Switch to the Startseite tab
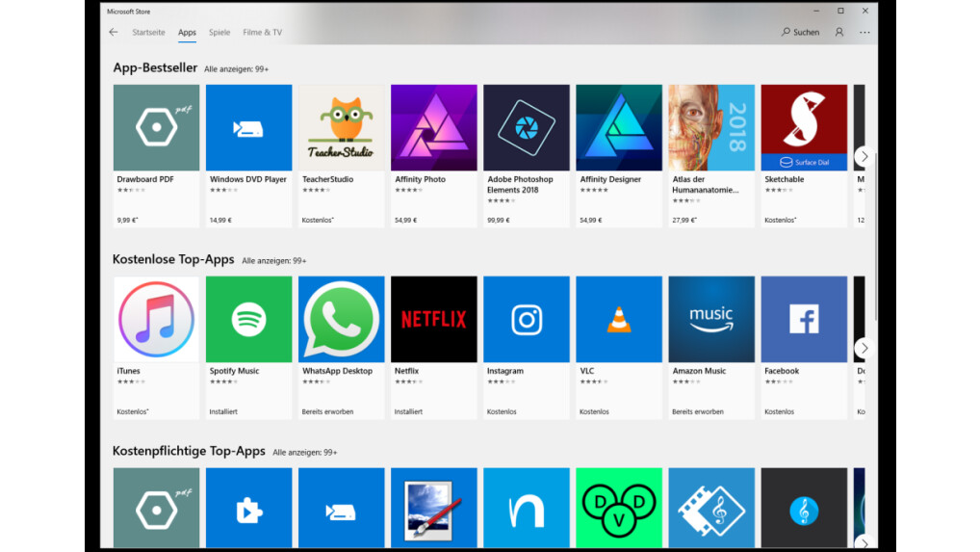980x552 pixels. tap(149, 32)
